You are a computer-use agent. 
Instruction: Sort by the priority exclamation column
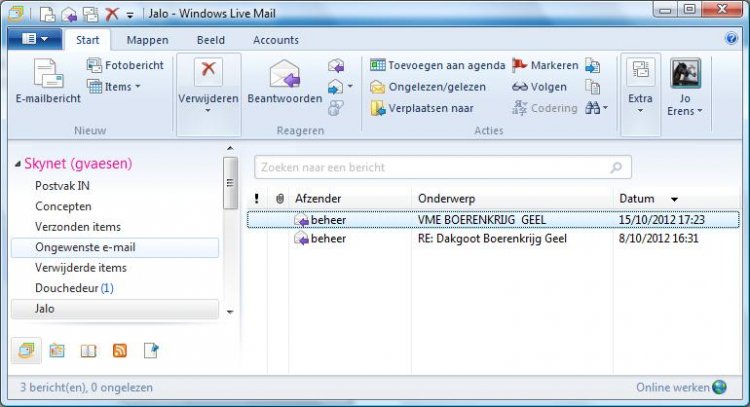tap(257, 199)
